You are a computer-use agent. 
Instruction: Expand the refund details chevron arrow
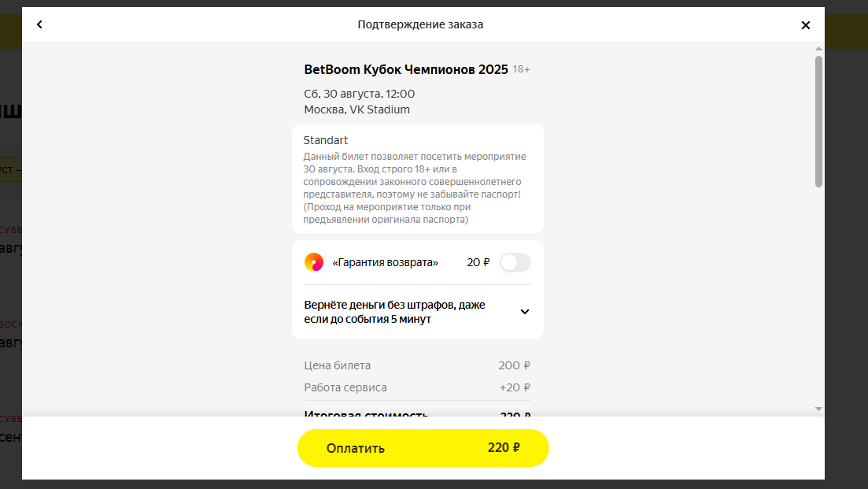click(x=525, y=312)
